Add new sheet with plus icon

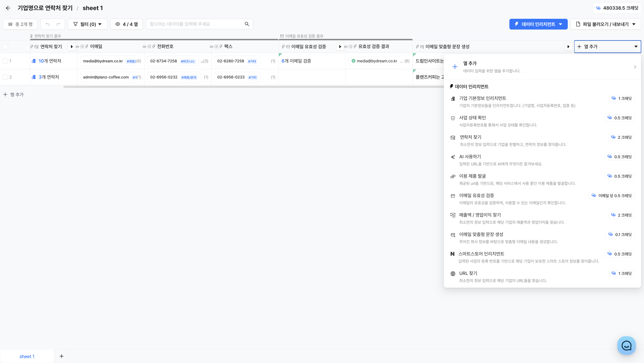click(x=61, y=356)
